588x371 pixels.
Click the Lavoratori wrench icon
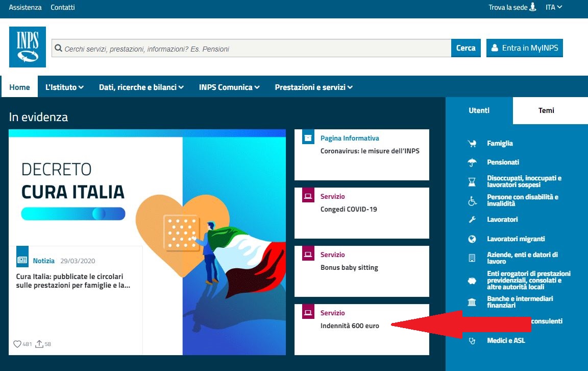(x=472, y=219)
